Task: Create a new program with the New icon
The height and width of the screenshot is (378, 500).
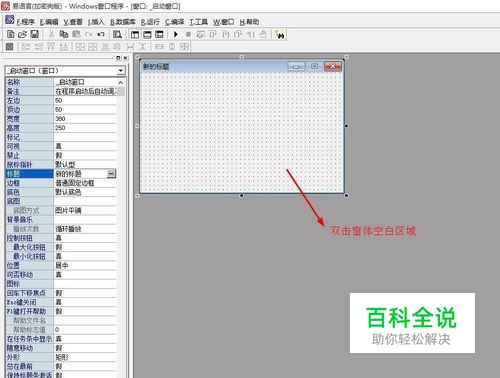Action: pyautogui.click(x=11, y=34)
